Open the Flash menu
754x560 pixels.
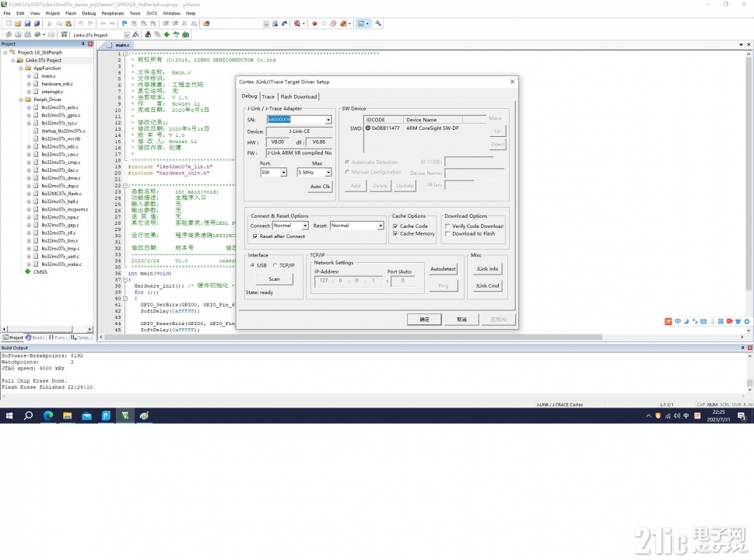pyautogui.click(x=71, y=13)
